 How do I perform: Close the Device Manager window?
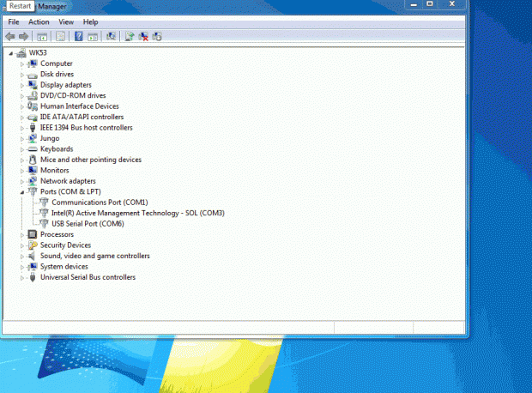pyautogui.click(x=452, y=4)
